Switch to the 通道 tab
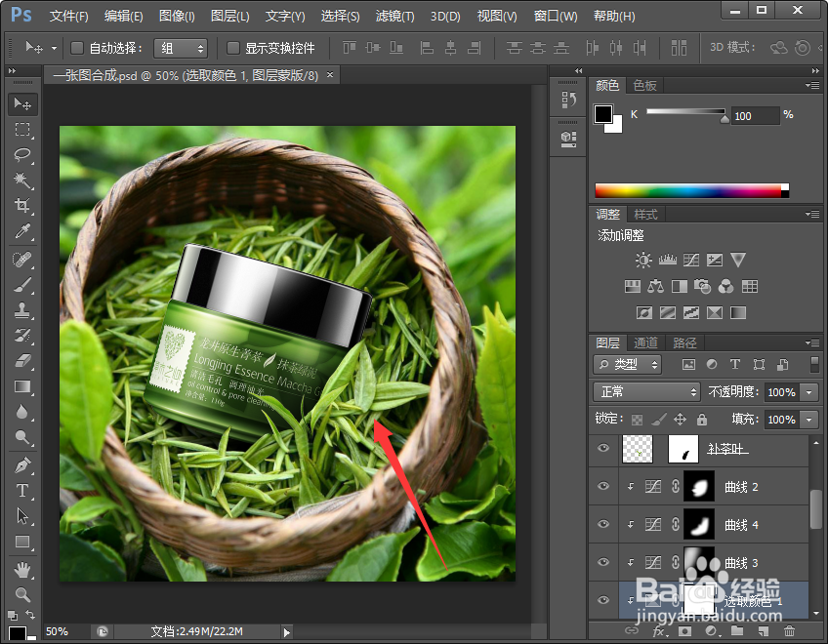 pyautogui.click(x=645, y=343)
